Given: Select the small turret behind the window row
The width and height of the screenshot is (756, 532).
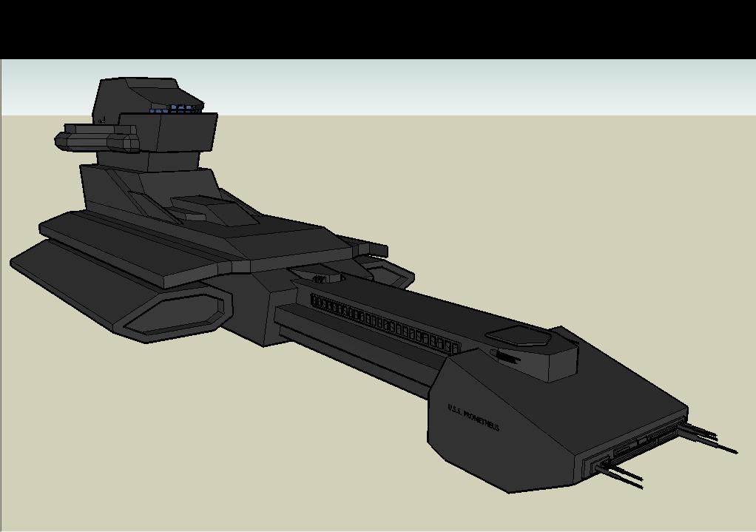Looking at the screenshot, I should [325, 277].
